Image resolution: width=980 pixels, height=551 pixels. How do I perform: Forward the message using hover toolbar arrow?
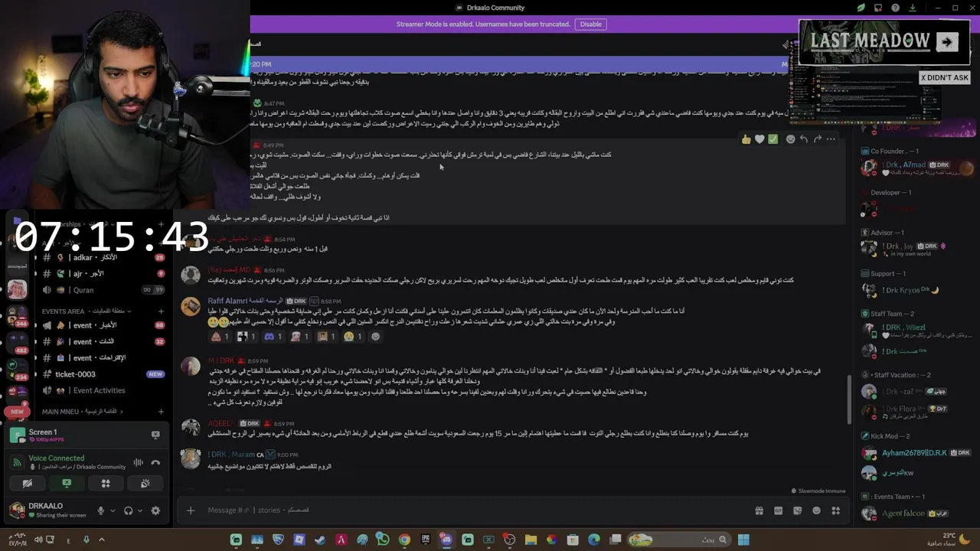(817, 139)
